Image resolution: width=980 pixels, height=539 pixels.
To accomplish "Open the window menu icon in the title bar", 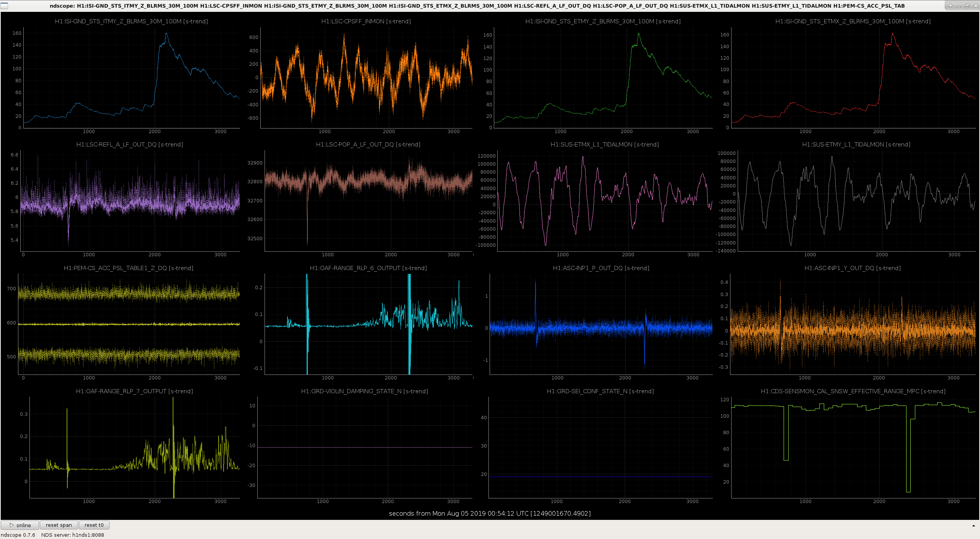I will [x=4, y=6].
